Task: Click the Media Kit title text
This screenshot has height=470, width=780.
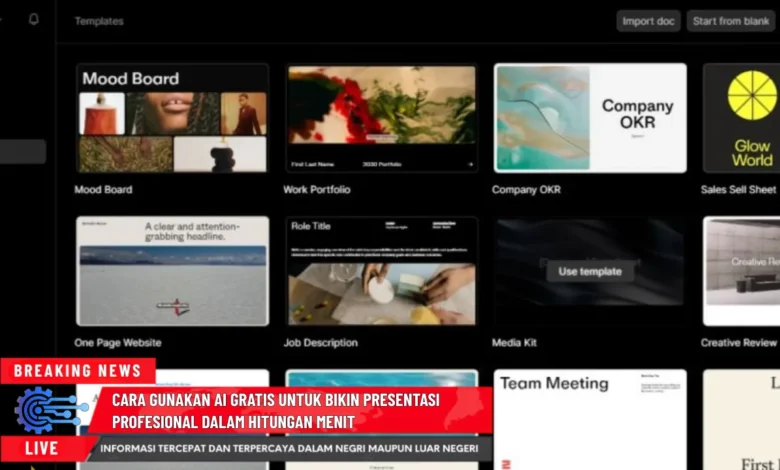Action: (x=514, y=342)
